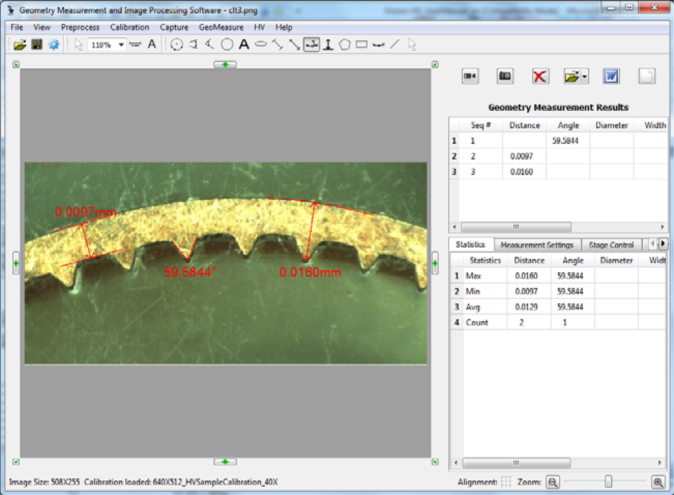Select the ellipse measurement tool
This screenshot has height=495, width=674.
[x=261, y=44]
